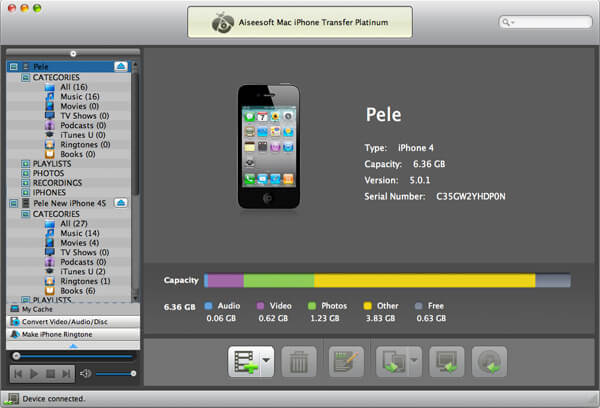Click serial number C35GW2YHDP0N
Screen dimensions: 600x408
(471, 196)
